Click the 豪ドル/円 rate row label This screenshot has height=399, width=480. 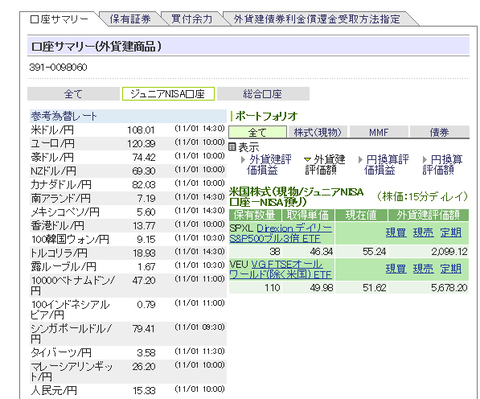(52, 157)
